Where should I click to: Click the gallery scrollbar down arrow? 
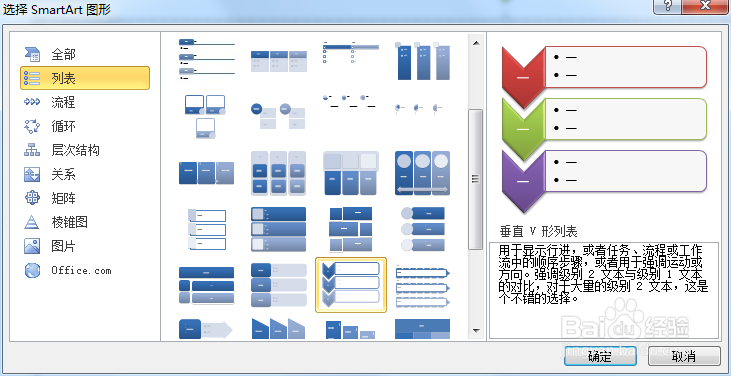click(x=476, y=331)
